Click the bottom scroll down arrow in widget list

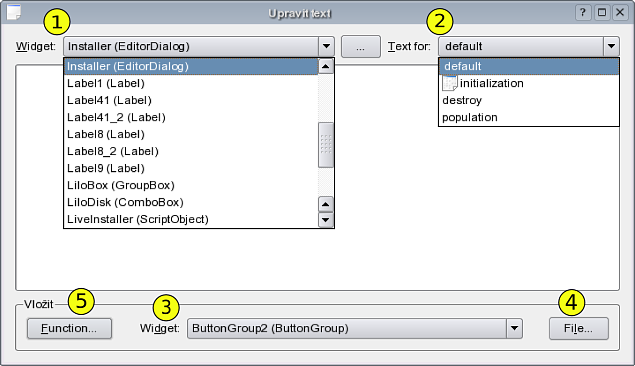pos(326,220)
